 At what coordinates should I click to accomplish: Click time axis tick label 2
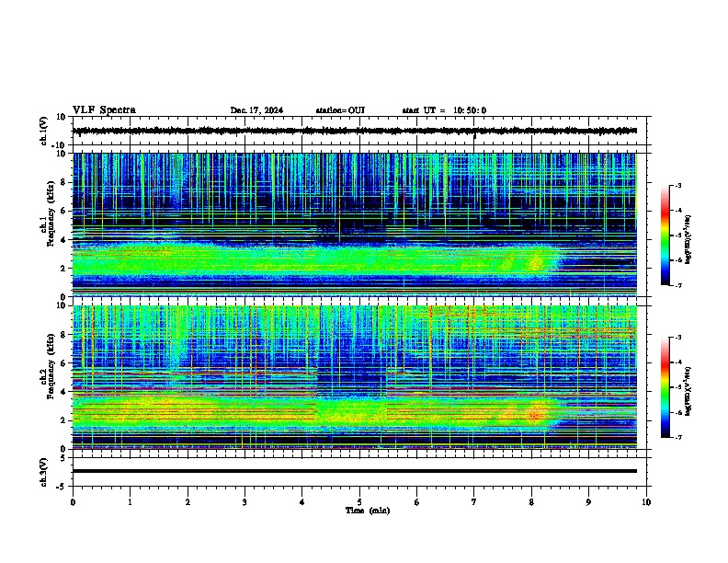pyautogui.click(x=188, y=502)
